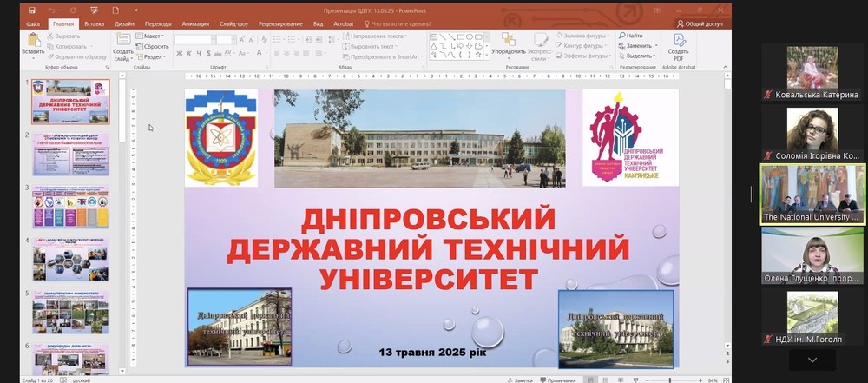The width and height of the screenshot is (868, 383).
Task: Align text right in Абзац group
Action: tap(297, 53)
